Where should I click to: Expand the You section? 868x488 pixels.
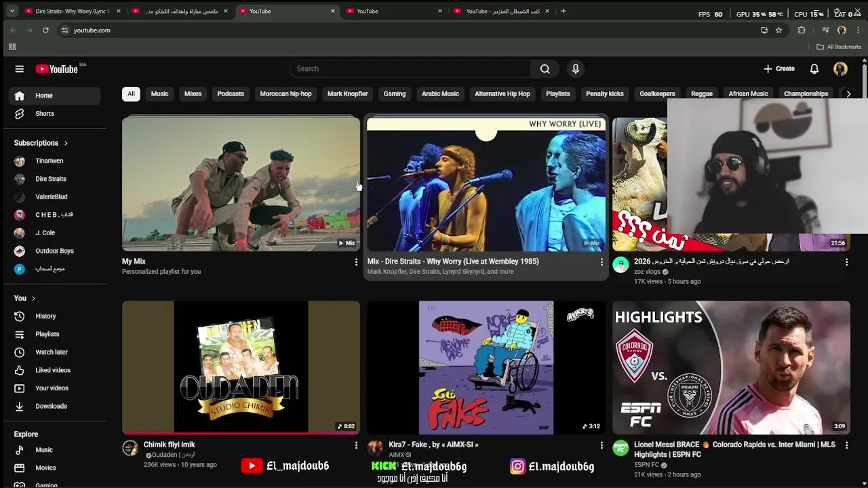point(24,298)
